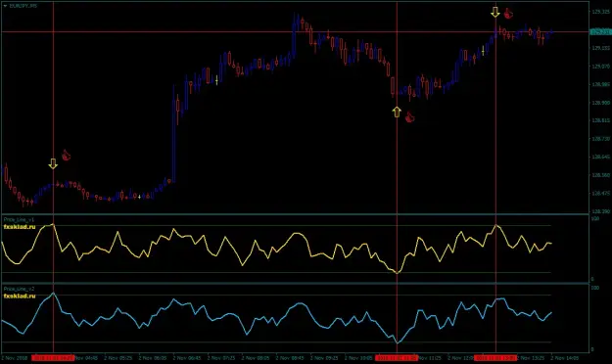
Task: Click the 2 Nov 07:25 time axis label
Action: [x=221, y=358]
